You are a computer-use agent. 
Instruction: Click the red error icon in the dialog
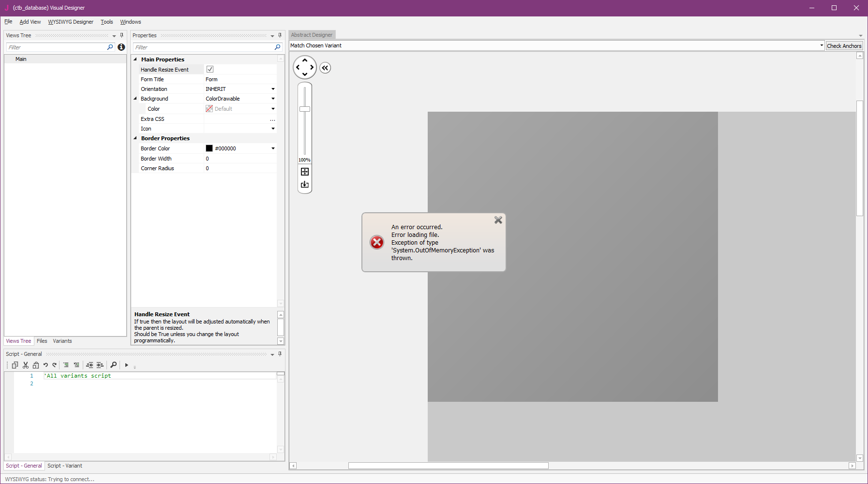pyautogui.click(x=377, y=242)
